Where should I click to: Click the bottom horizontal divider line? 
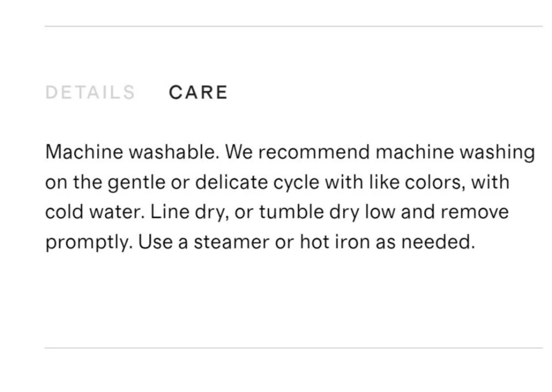[294, 348]
